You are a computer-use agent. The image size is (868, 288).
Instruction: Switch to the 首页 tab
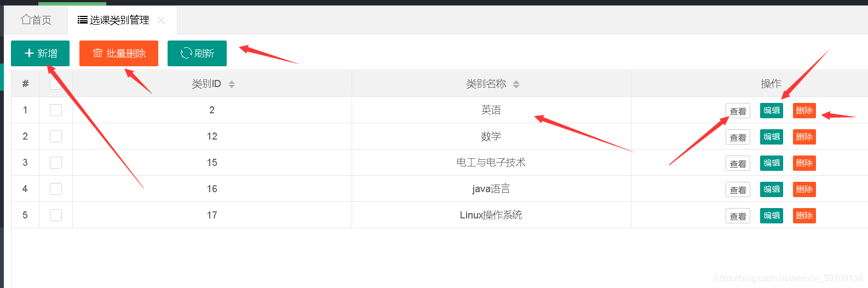36,20
